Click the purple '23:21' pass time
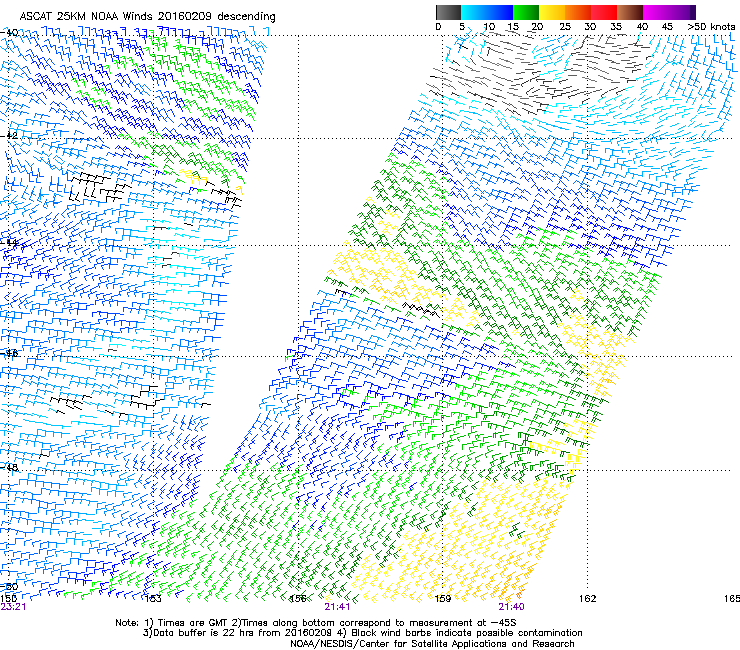The width and height of the screenshot is (740, 650). [13, 607]
